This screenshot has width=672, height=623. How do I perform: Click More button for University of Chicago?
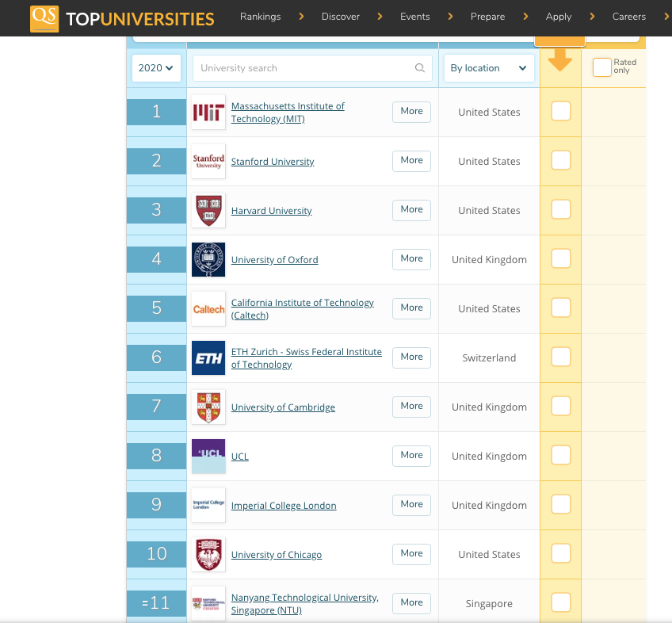411,553
